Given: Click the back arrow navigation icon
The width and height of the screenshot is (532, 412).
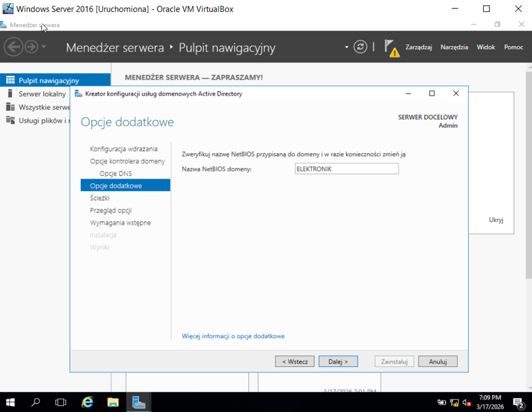Looking at the screenshot, I should point(14,47).
